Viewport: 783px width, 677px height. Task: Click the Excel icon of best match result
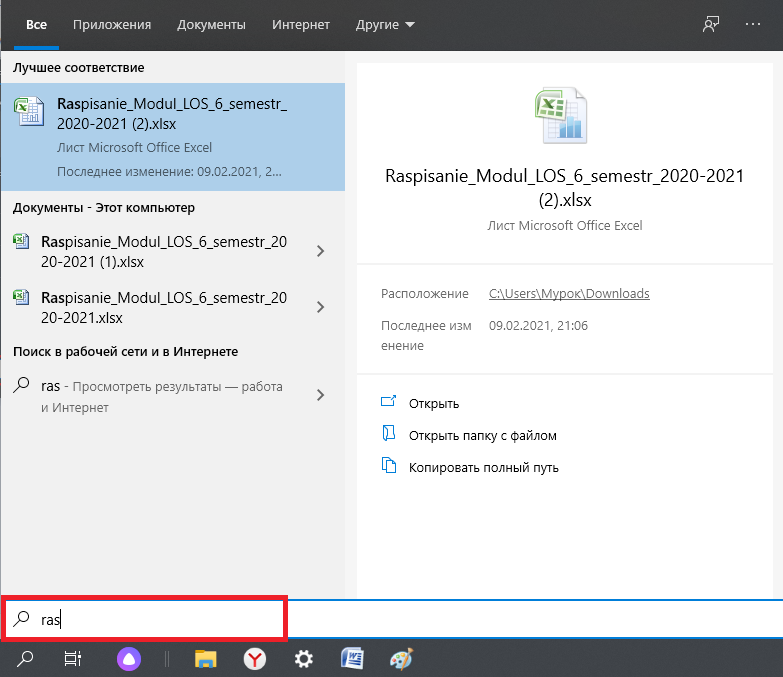pos(29,111)
